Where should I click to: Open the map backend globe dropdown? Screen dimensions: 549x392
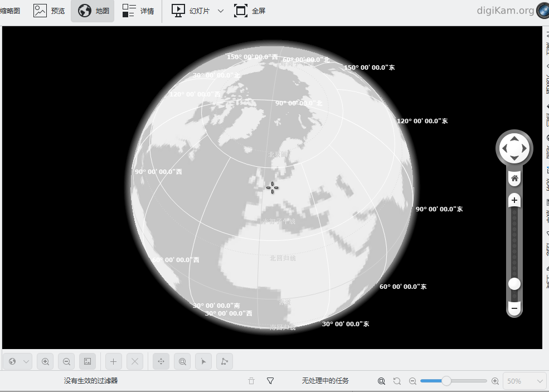click(x=17, y=361)
